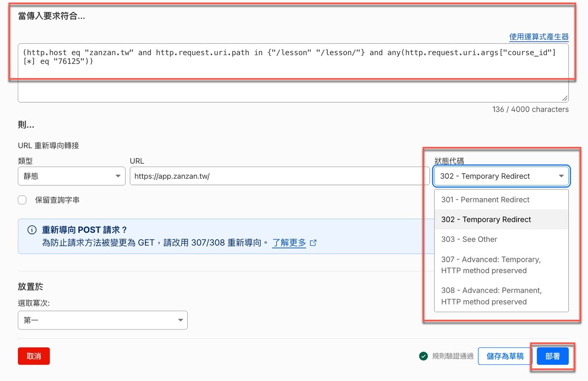Collapse the 狀態代碼 status code dropdown

[501, 176]
